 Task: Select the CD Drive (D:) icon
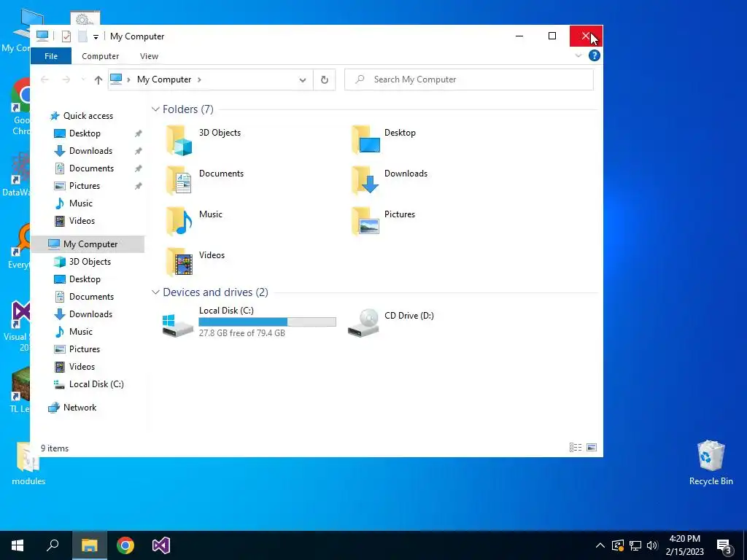click(363, 323)
